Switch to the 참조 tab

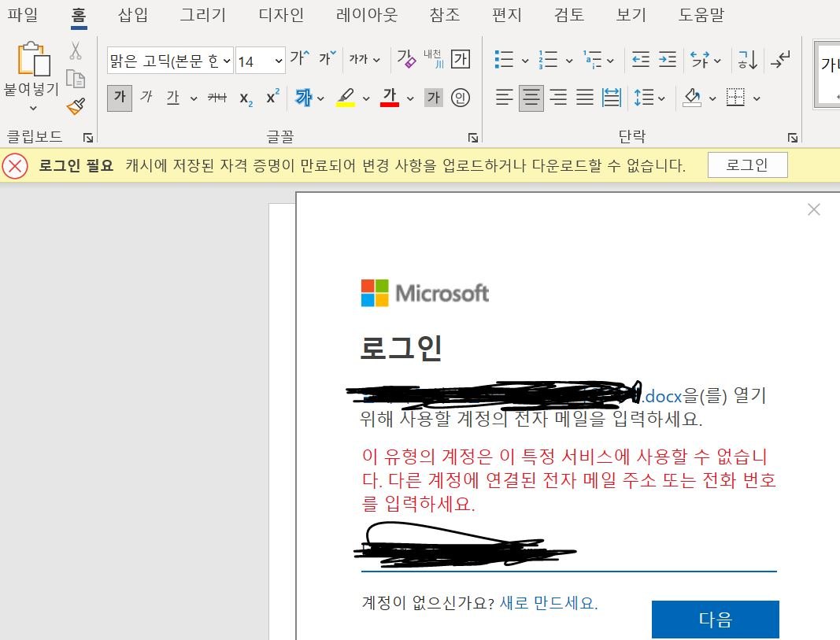(445, 14)
